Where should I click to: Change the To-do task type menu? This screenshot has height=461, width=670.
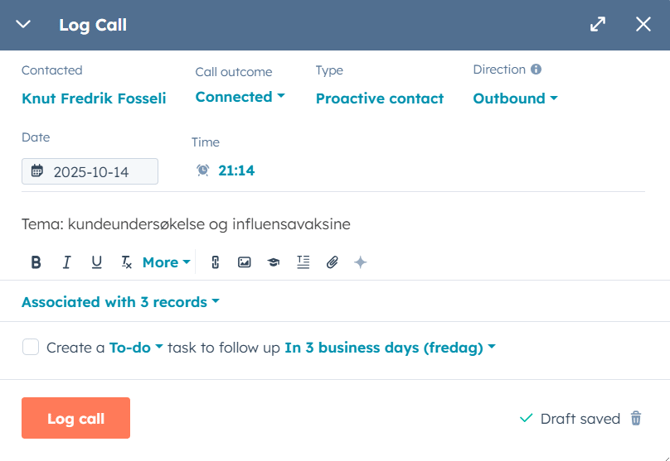(136, 348)
